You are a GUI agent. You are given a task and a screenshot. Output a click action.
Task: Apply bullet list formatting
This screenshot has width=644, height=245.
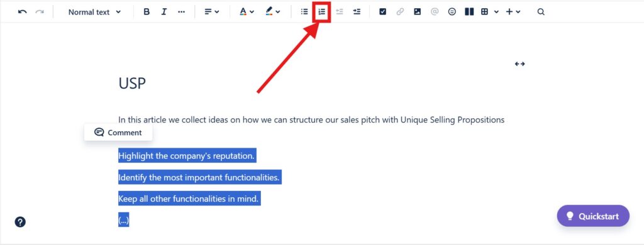pos(304,12)
